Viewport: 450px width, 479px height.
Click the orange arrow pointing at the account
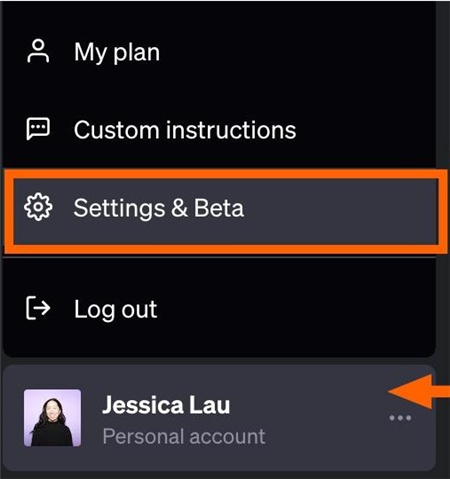(419, 391)
